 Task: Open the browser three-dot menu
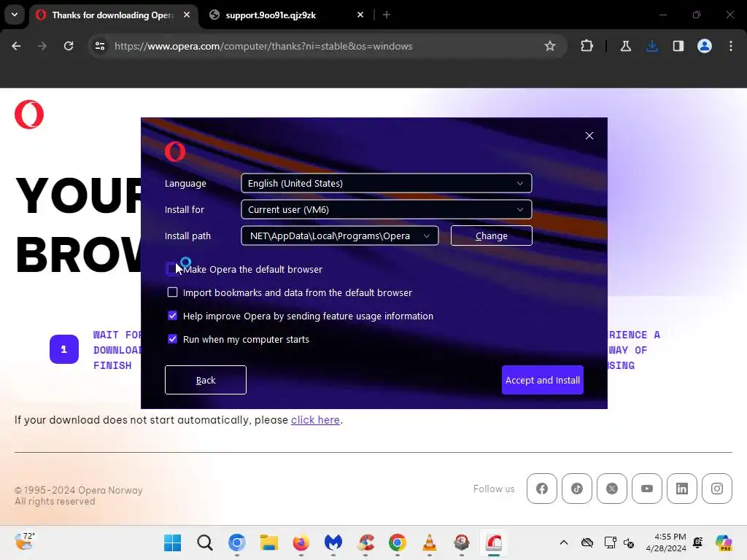coord(731,46)
